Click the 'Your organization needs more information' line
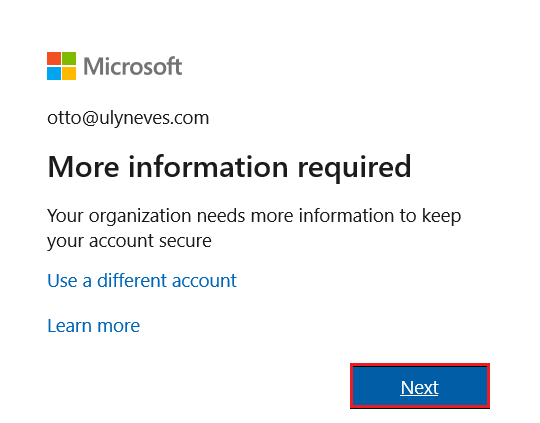This screenshot has height=423, width=540. tap(254, 216)
